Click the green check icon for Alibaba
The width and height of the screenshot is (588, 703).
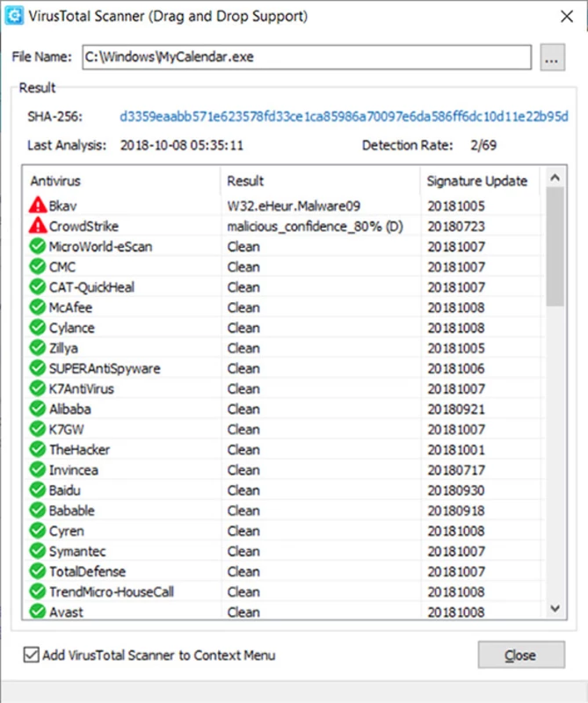click(38, 409)
